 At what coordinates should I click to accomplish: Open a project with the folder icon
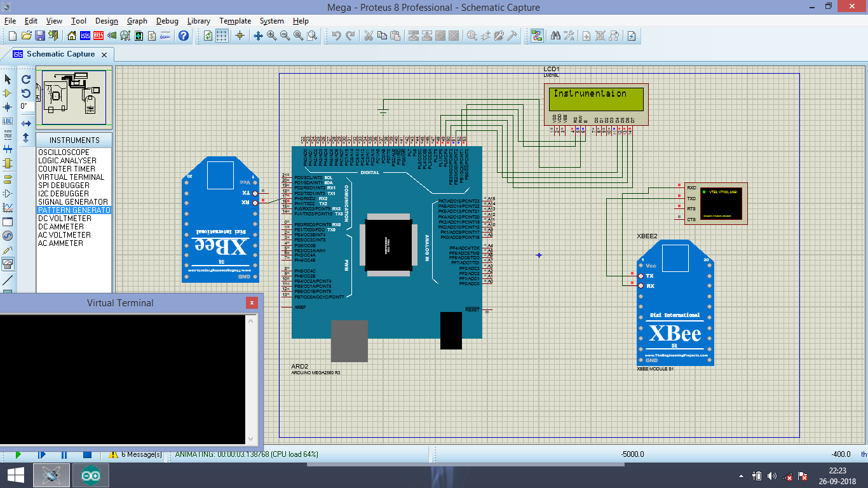(x=26, y=36)
